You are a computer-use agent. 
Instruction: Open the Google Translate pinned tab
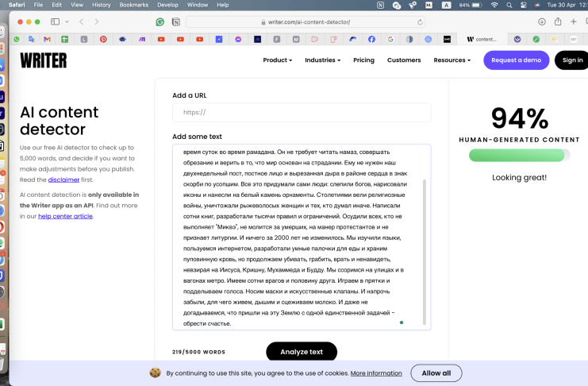pyautogui.click(x=32, y=39)
